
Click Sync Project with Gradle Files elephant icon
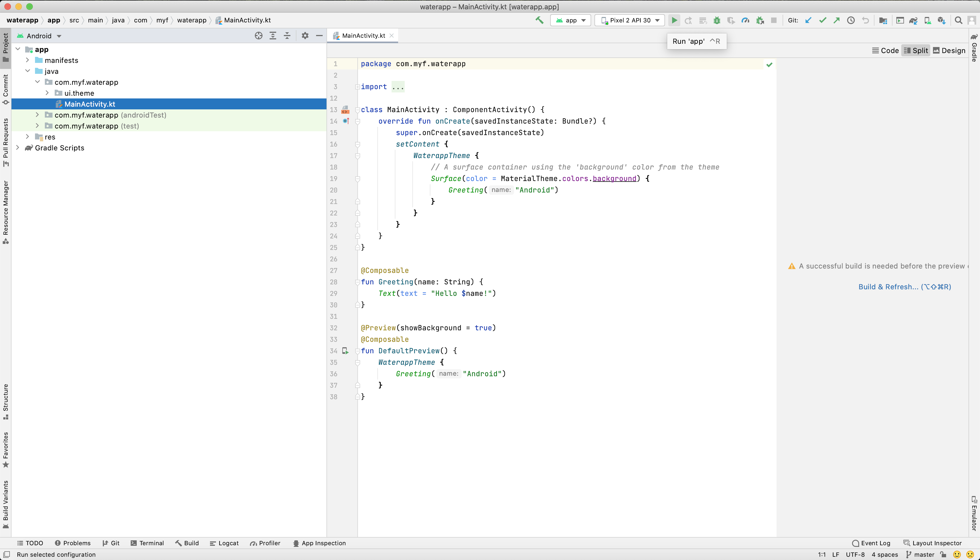(x=913, y=20)
